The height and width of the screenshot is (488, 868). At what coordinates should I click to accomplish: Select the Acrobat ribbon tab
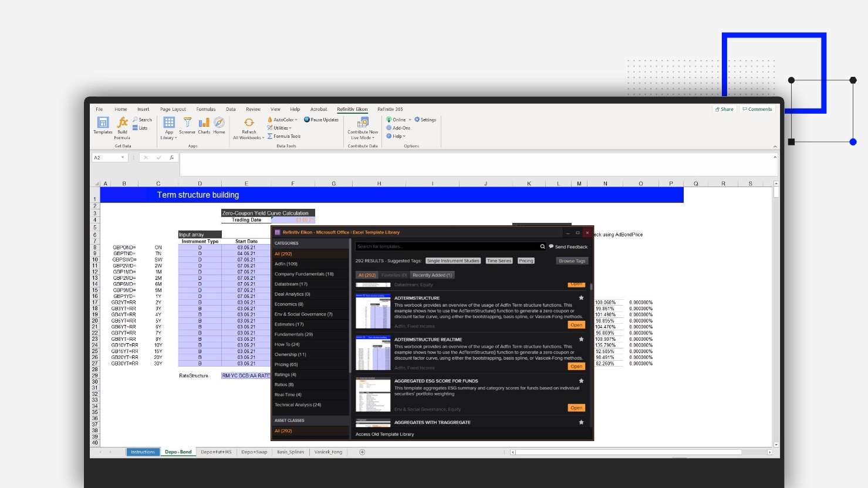coord(319,109)
